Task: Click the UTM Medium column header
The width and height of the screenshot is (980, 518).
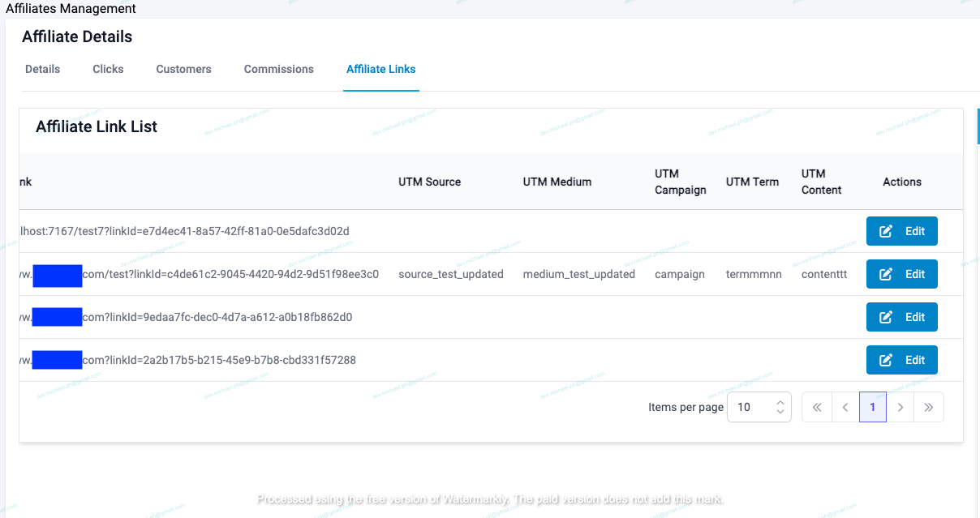Action: [x=557, y=182]
